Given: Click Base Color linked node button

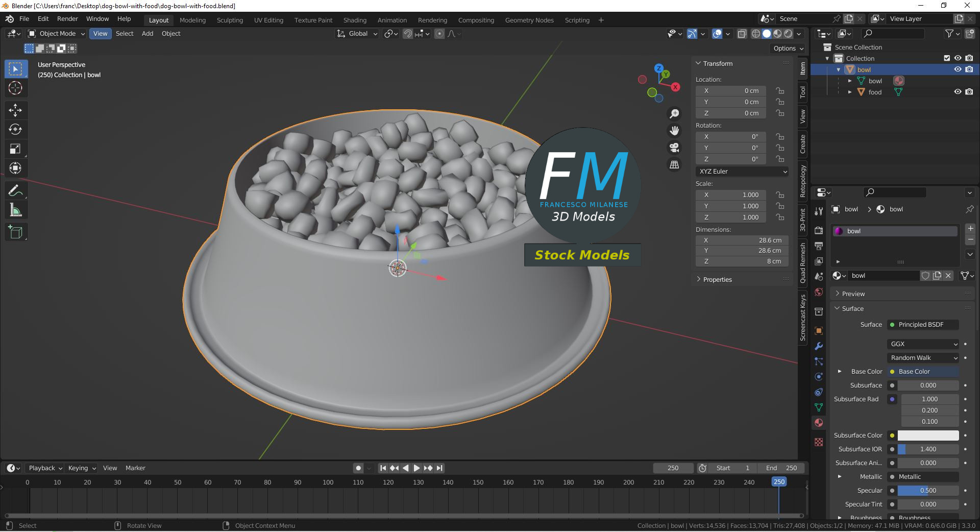Looking at the screenshot, I should coord(923,372).
